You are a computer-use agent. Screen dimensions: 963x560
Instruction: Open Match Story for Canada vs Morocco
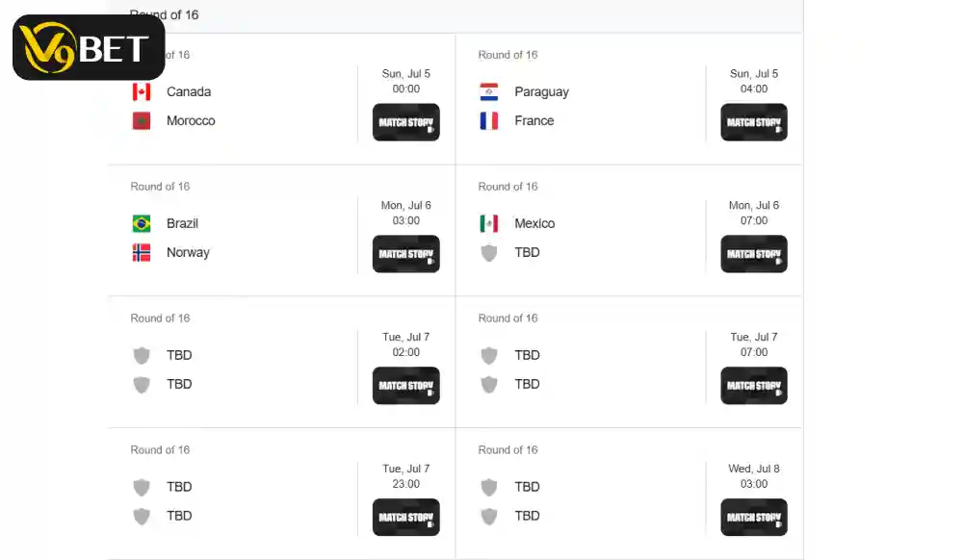tap(406, 122)
